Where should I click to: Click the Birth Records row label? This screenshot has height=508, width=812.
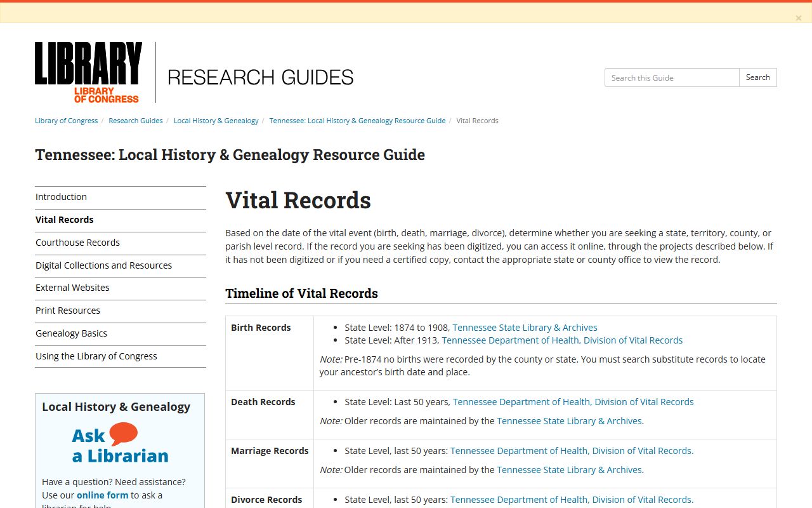pyautogui.click(x=261, y=328)
